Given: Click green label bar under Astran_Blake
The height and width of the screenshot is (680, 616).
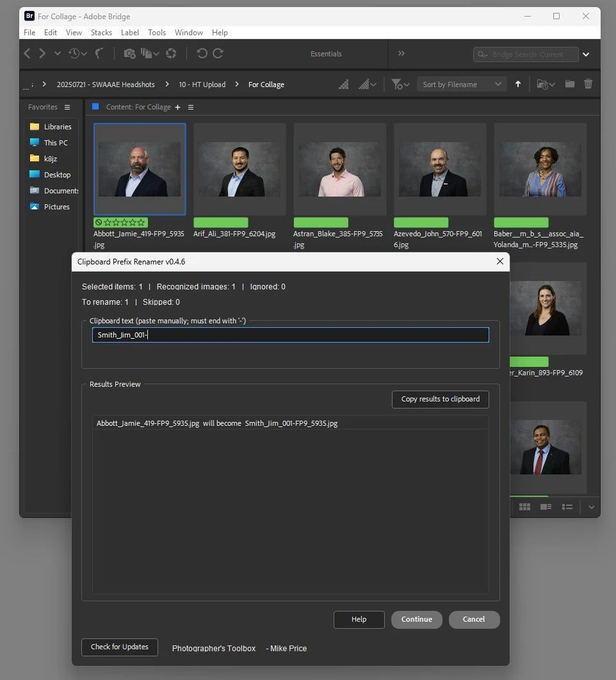Looking at the screenshot, I should (321, 222).
